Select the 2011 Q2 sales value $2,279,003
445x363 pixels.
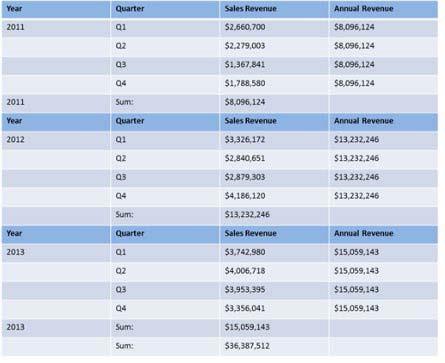pyautogui.click(x=245, y=46)
